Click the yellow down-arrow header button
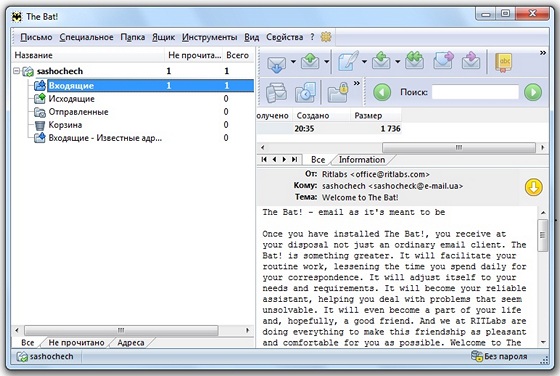 pos(534,187)
